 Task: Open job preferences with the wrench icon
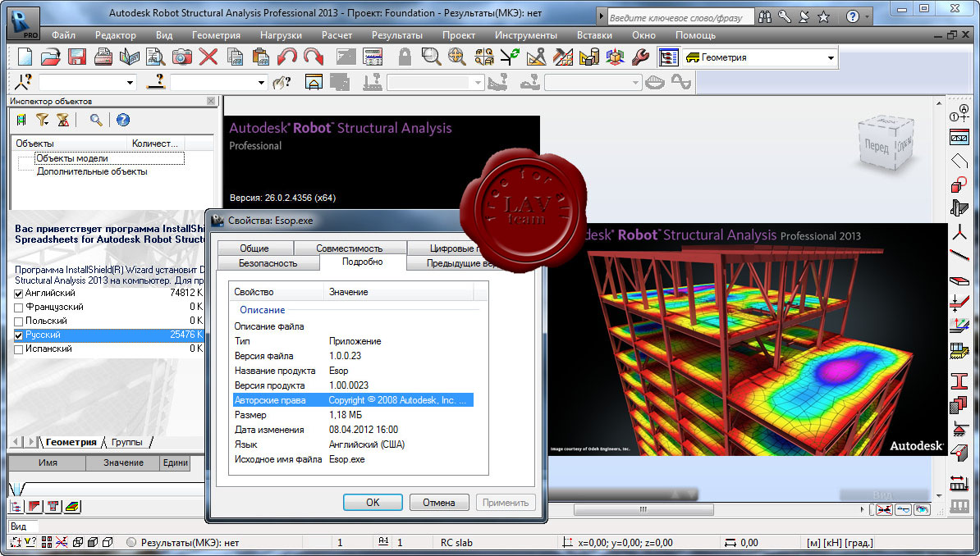click(640, 57)
